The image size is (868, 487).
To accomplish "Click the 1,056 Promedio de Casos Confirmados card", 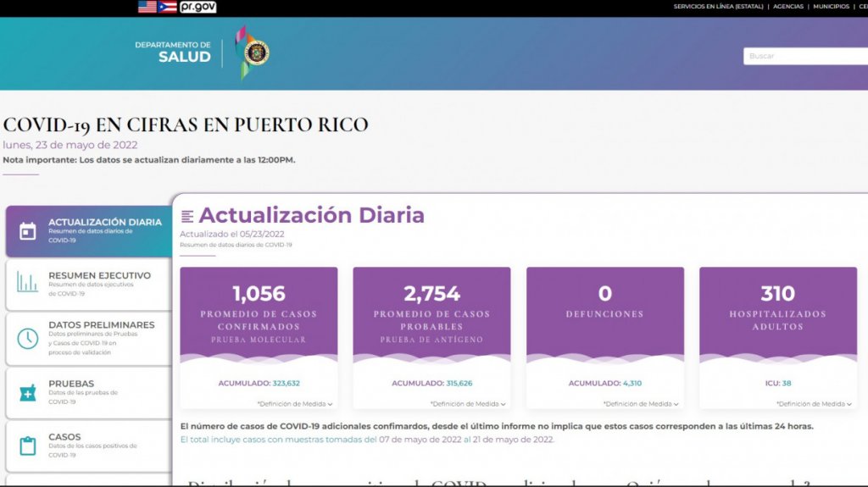I will pos(259,338).
